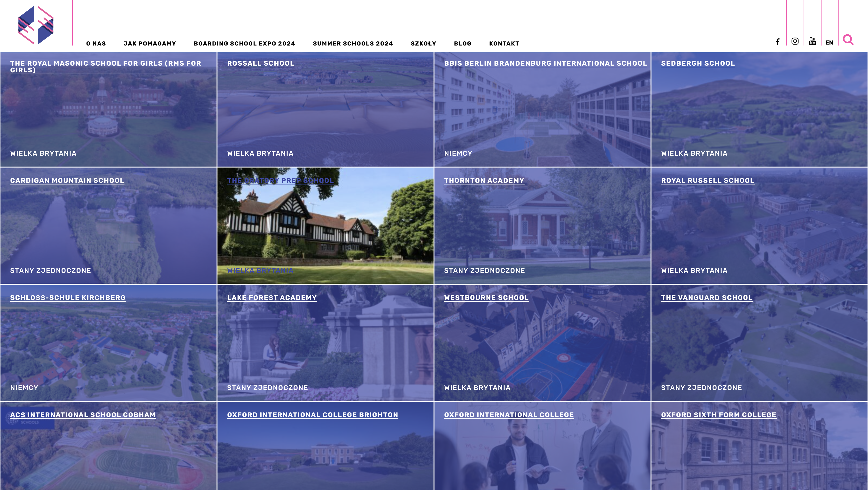
Task: Open the YouTube channel icon
Action: pos(812,41)
